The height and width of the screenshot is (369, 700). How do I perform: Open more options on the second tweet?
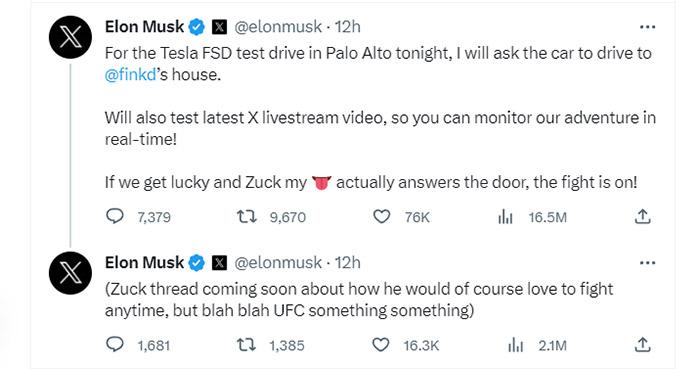pos(647,263)
